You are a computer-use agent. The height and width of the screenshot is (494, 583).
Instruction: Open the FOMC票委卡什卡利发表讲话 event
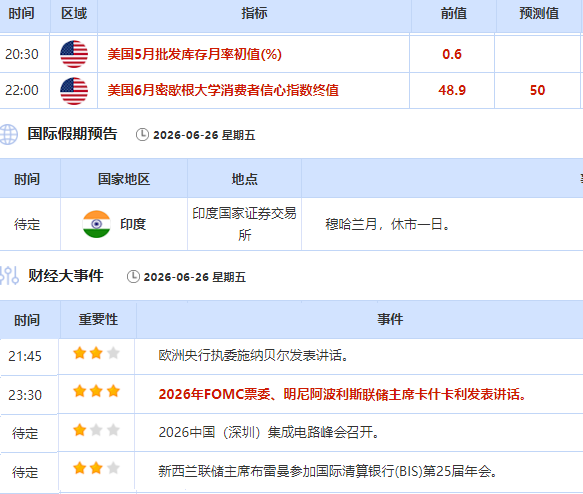342,394
